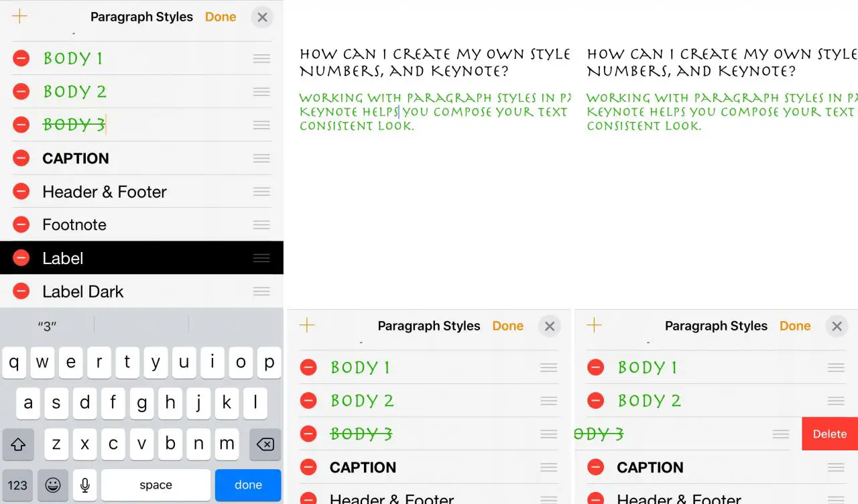Select the highlighted Label style row
Viewport: 858px width, 504px height.
[134, 258]
